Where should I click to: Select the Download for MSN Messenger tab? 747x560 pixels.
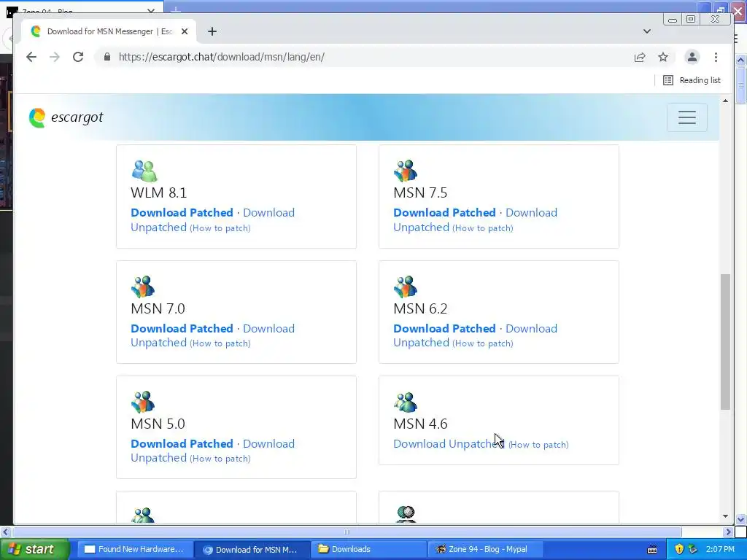[x=109, y=31]
